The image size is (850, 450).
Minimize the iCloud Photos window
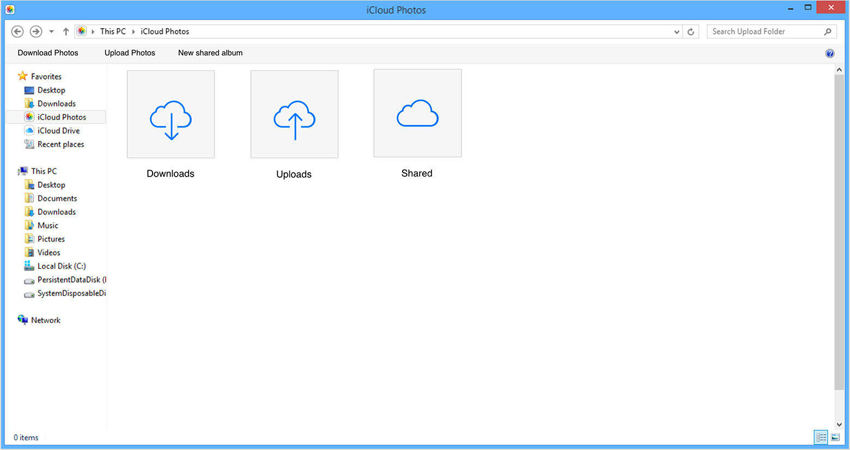click(x=790, y=8)
